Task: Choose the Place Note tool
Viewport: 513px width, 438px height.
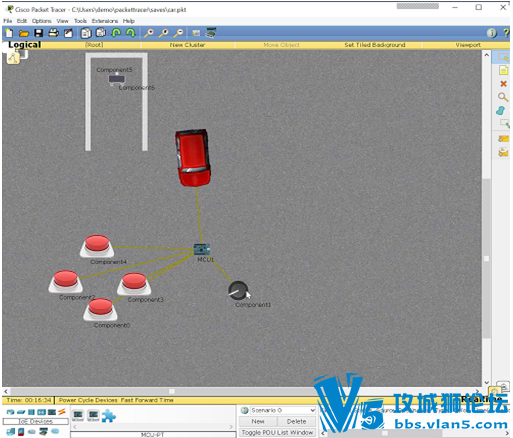Action: 503,70
